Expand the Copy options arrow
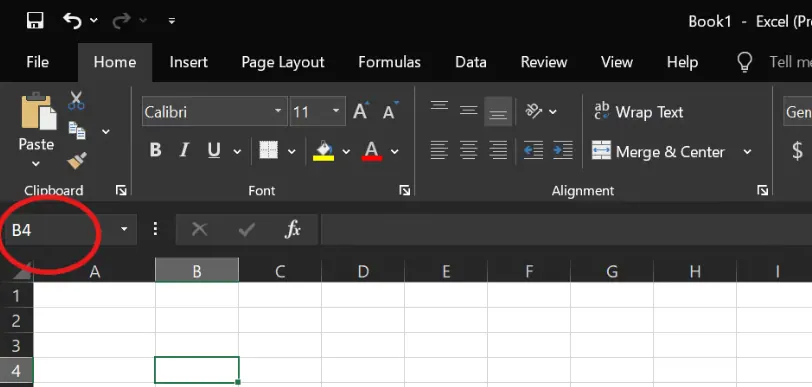This screenshot has height=387, width=812. (106, 132)
